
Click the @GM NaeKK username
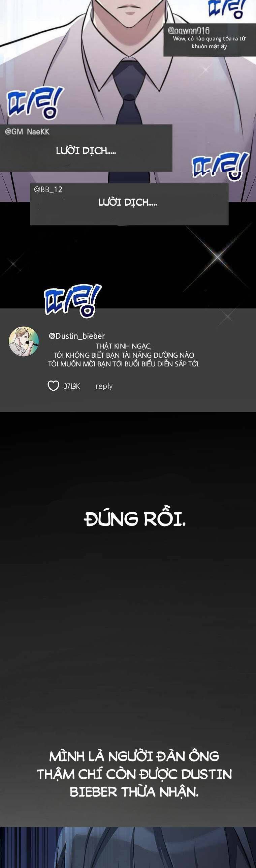[27, 132]
